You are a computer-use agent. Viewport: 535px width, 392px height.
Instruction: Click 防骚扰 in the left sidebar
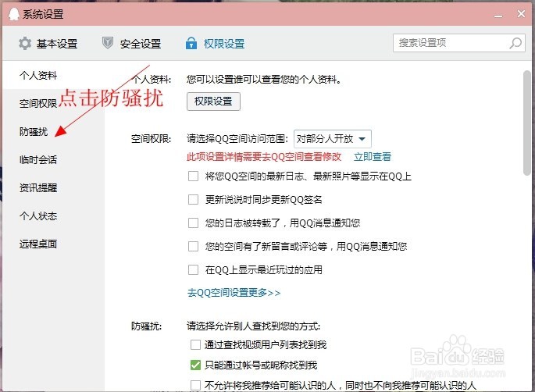point(34,131)
